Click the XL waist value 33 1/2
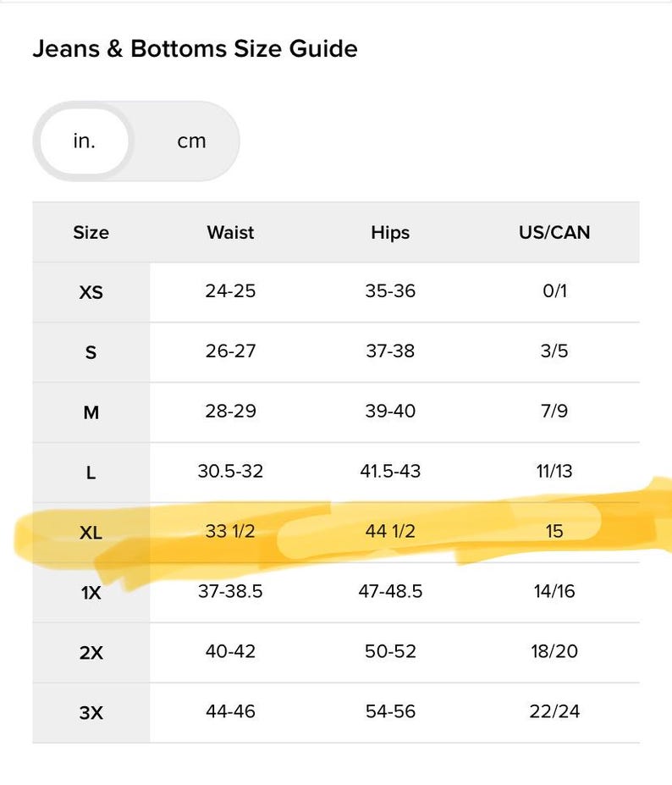Image resolution: width=672 pixels, height=785 pixels. (x=230, y=531)
